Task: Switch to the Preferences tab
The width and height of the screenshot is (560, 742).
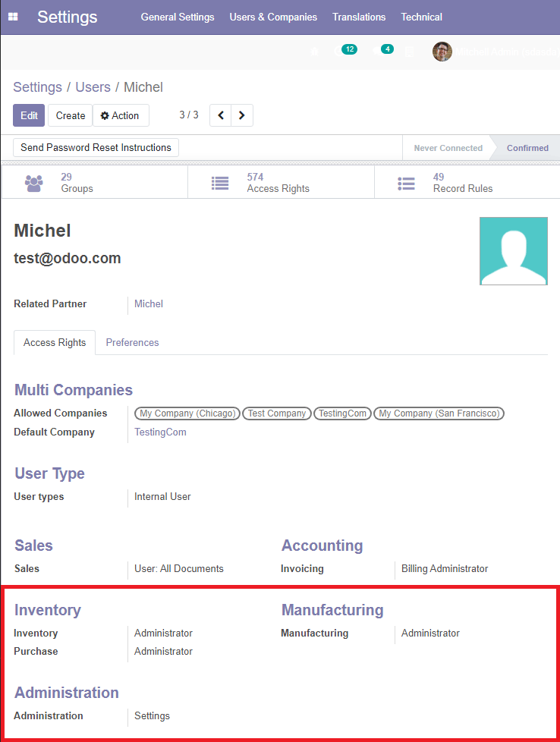Action: (x=132, y=342)
